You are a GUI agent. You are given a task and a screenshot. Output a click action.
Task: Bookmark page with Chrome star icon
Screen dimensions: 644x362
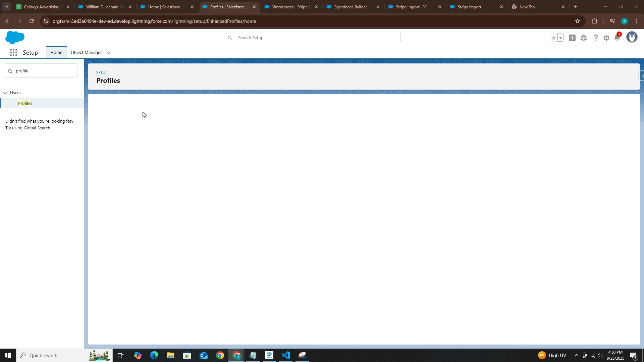click(578, 21)
